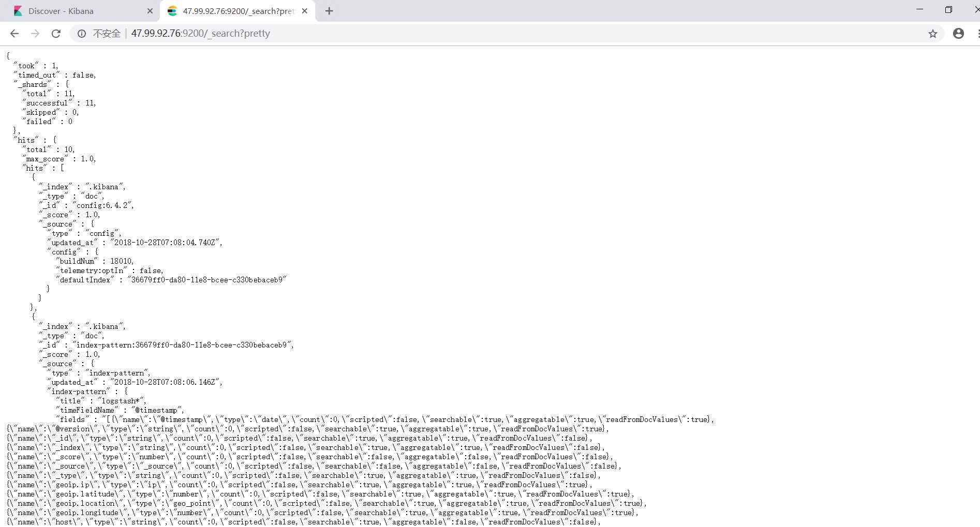Viewport: 980px width, 527px height.
Task: Switch to the Discover - Kibana tab
Action: coord(80,11)
